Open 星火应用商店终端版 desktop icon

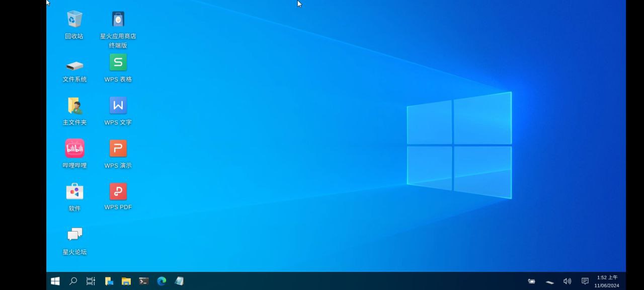tap(118, 20)
